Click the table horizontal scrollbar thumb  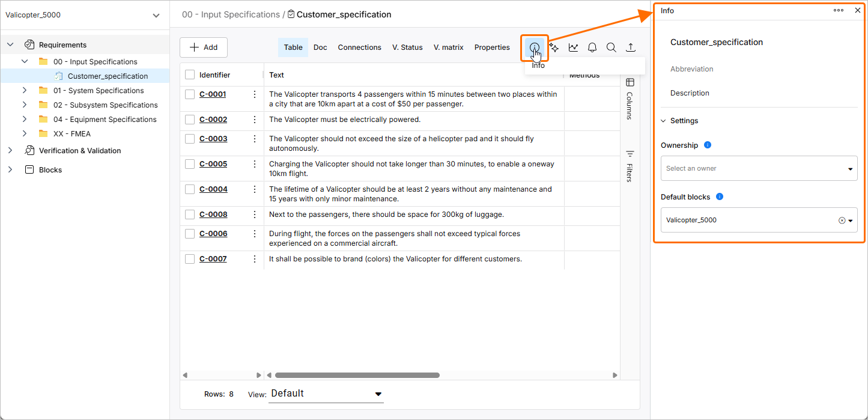click(x=357, y=375)
